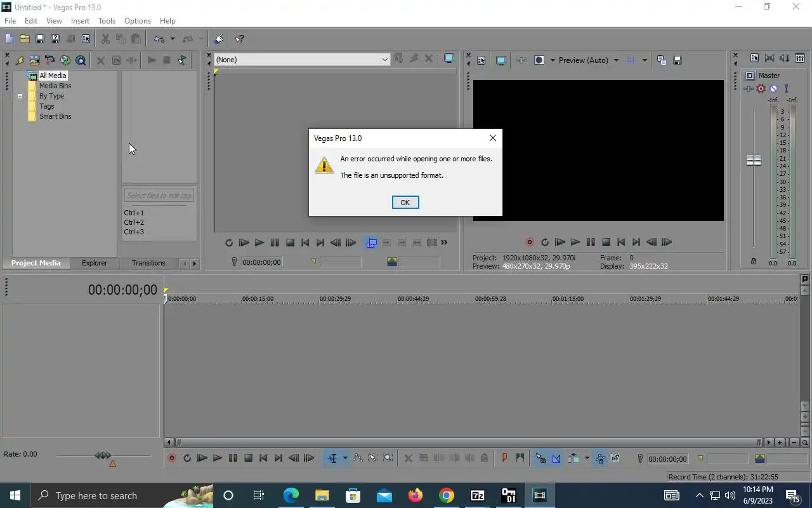The height and width of the screenshot is (508, 812).
Task: Toggle Automatic Crossfades button
Action: 556,458
